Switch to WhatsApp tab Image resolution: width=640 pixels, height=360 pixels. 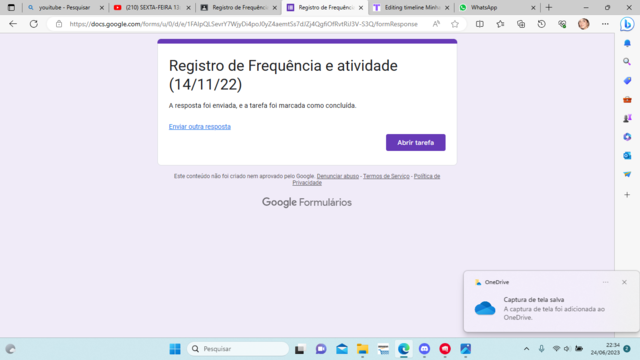pyautogui.click(x=498, y=7)
